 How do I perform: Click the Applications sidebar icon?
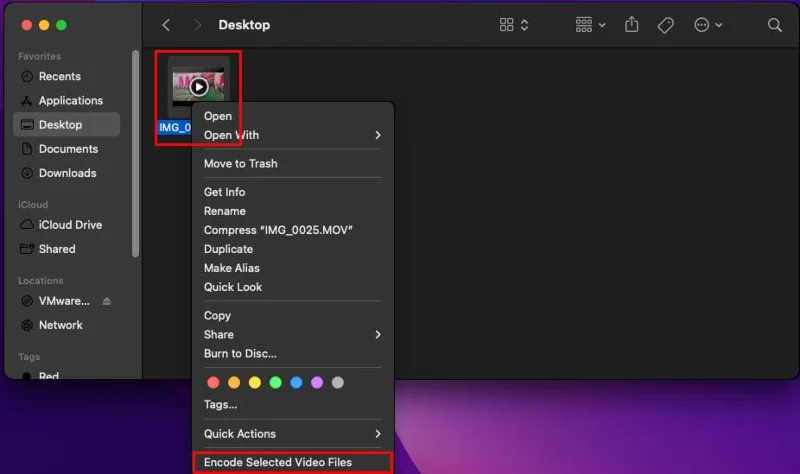27,101
